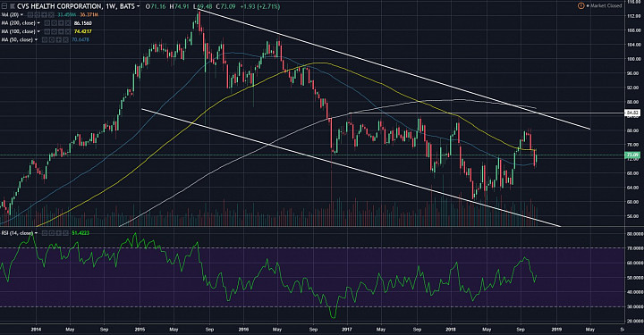
Task: Expand the RSI (14, close) dropdown arrow
Action: 36,233
